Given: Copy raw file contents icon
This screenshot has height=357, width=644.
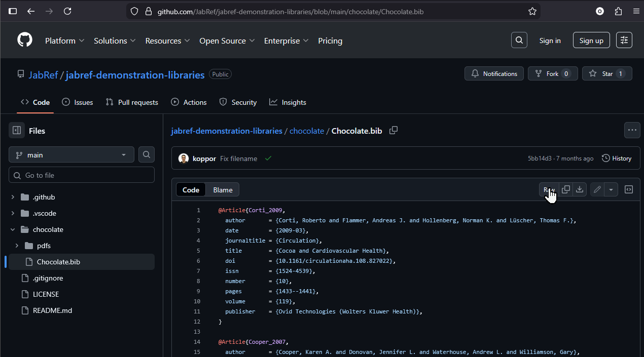Looking at the screenshot, I should pos(566,189).
